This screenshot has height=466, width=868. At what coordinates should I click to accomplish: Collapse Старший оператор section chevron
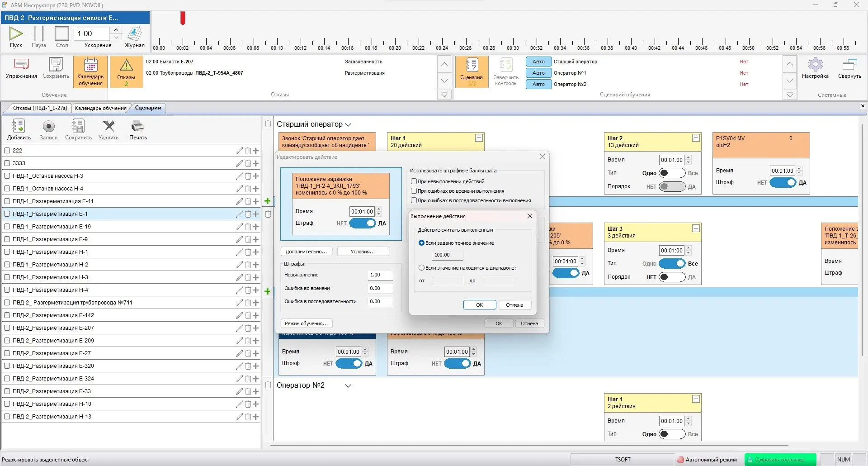[348, 124]
